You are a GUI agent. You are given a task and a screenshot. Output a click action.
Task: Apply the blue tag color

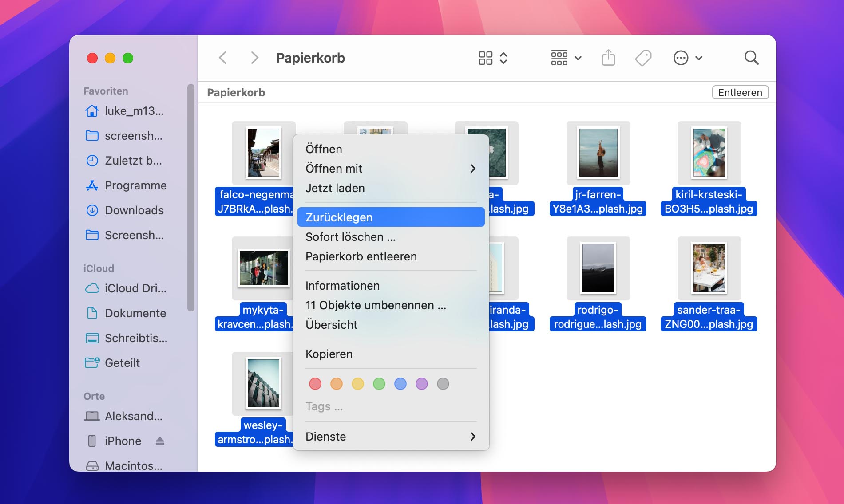click(400, 384)
